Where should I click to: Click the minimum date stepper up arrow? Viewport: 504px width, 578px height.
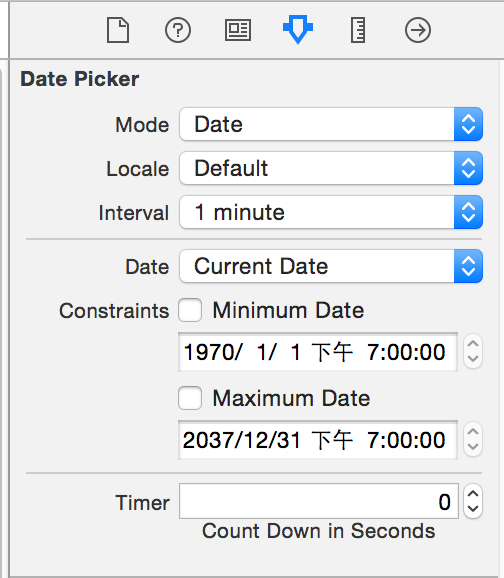point(473,344)
